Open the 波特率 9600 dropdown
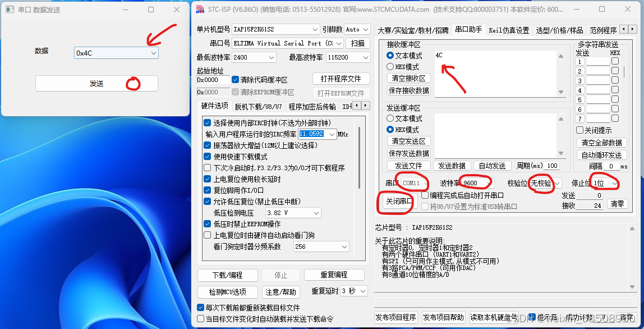Screen dimensions: 644x329 pyautogui.click(x=477, y=183)
